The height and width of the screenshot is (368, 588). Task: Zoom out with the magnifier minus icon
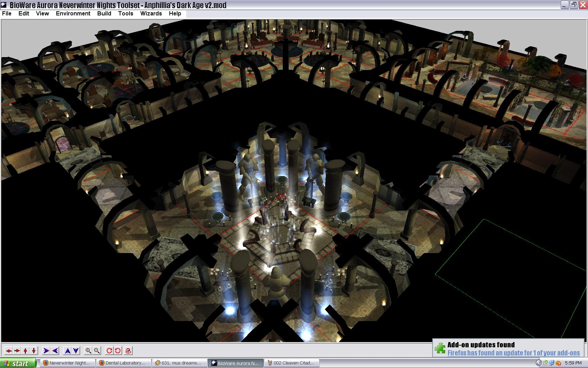(97, 350)
